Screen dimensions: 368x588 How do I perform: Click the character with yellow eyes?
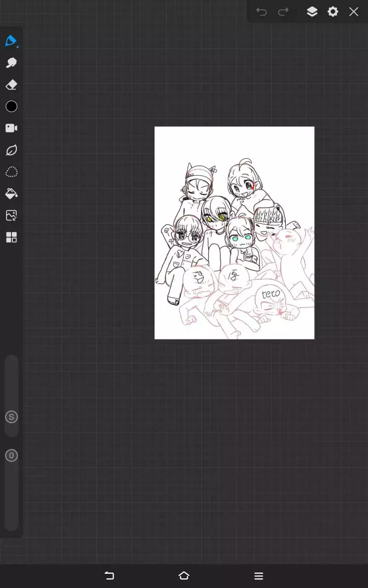216,220
